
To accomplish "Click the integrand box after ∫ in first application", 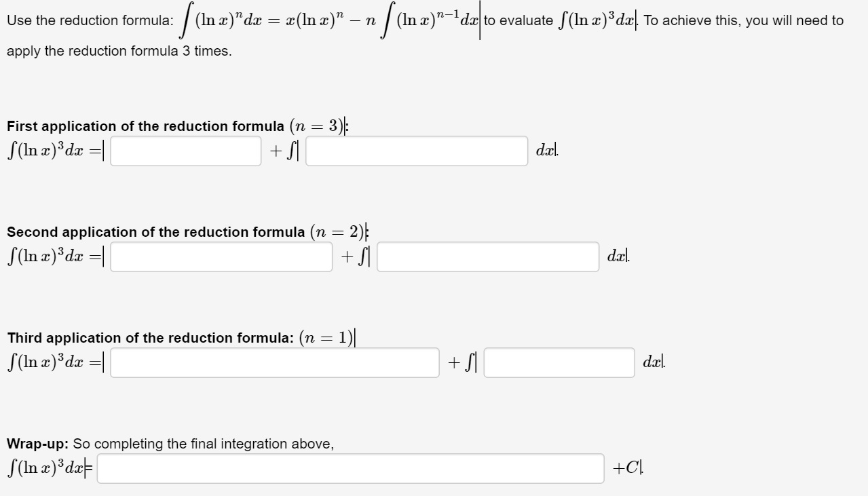I will (x=415, y=151).
